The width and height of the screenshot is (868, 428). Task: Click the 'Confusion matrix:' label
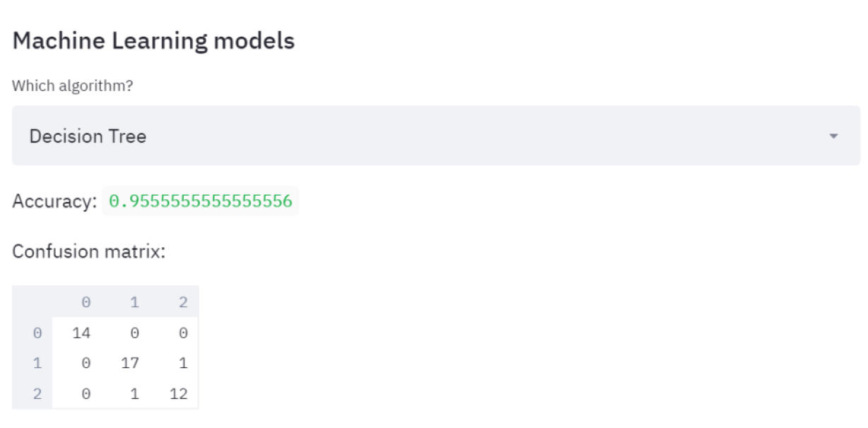pos(88,251)
